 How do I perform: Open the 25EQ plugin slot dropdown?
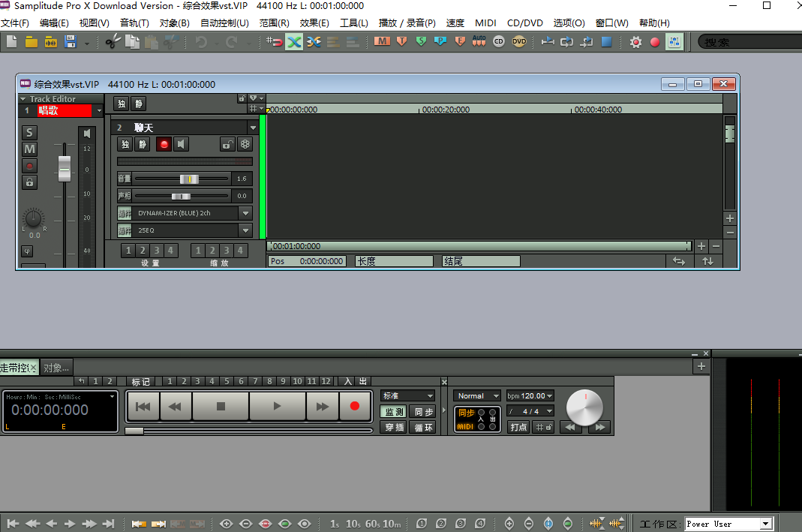click(x=245, y=231)
